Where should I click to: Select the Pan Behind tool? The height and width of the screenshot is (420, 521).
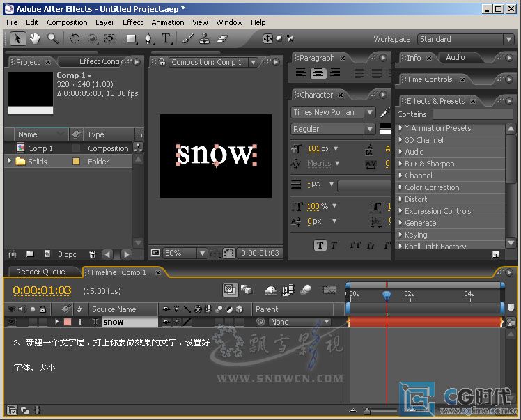click(109, 39)
